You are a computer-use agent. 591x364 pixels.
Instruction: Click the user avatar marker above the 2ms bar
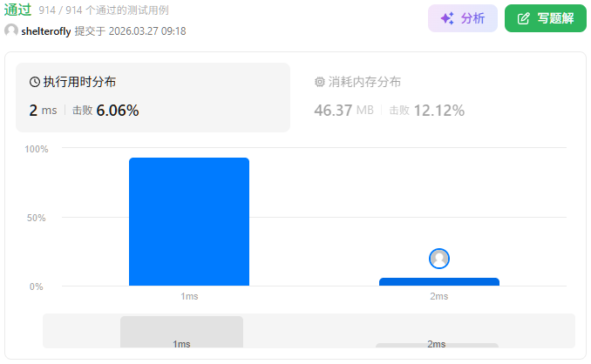tap(439, 259)
